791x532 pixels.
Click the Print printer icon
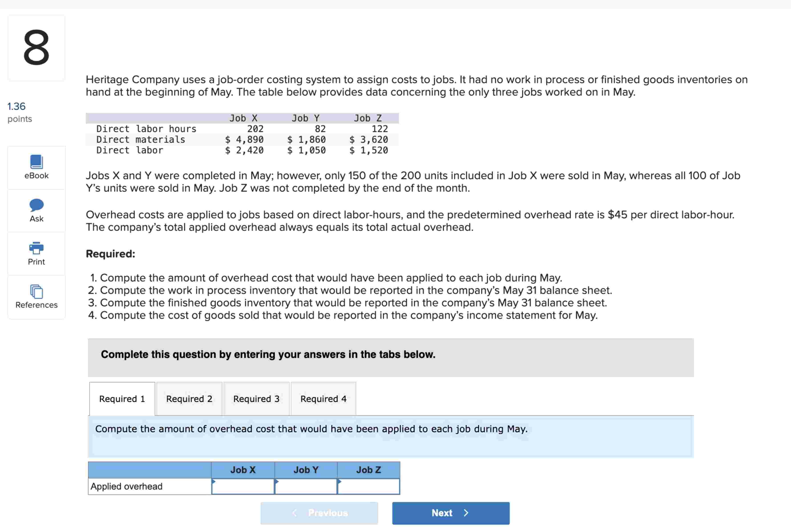36,248
